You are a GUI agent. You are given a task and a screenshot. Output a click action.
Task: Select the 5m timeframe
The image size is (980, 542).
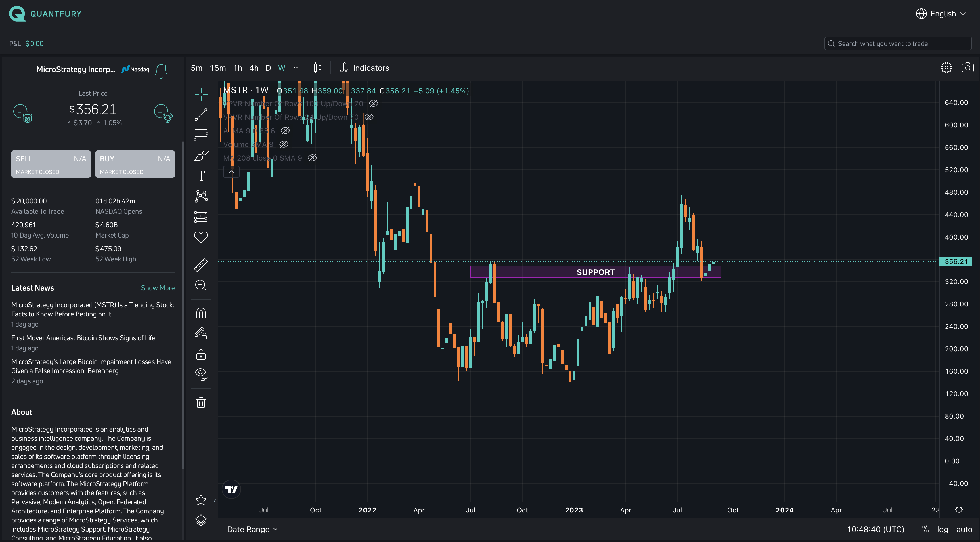point(197,68)
